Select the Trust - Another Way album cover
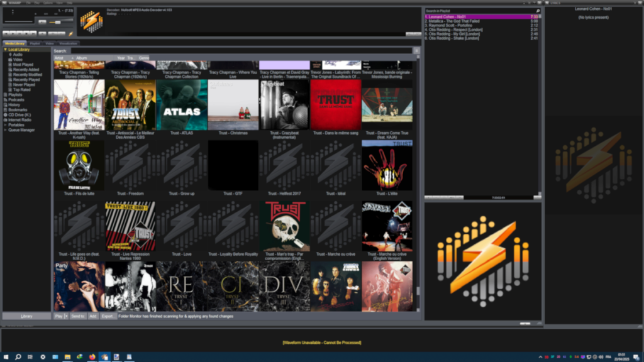644x362 pixels. [x=79, y=105]
